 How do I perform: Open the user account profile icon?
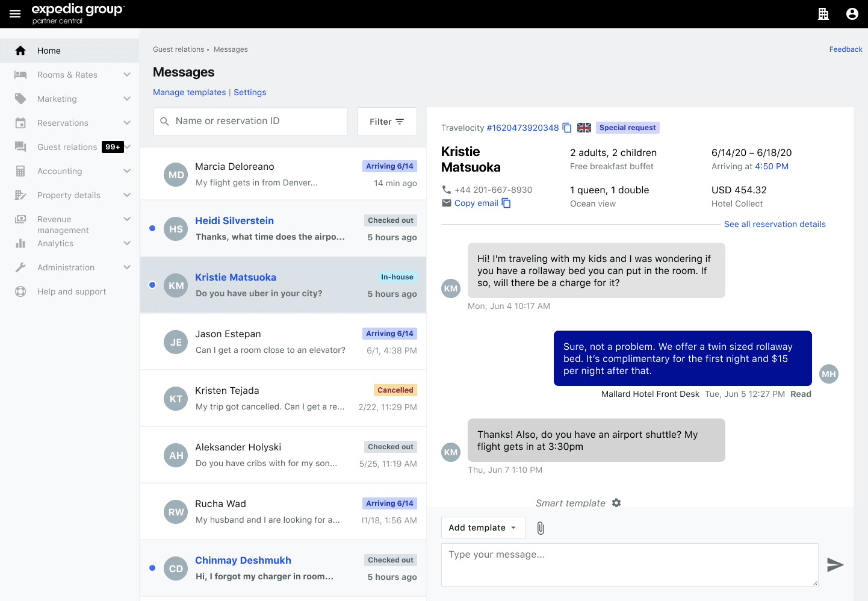point(852,14)
